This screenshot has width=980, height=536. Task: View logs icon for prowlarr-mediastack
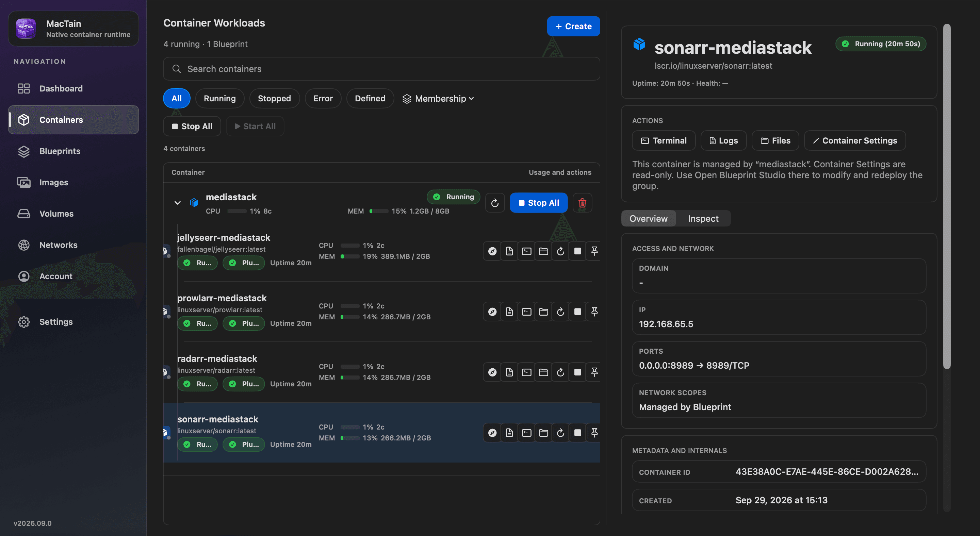click(x=509, y=312)
